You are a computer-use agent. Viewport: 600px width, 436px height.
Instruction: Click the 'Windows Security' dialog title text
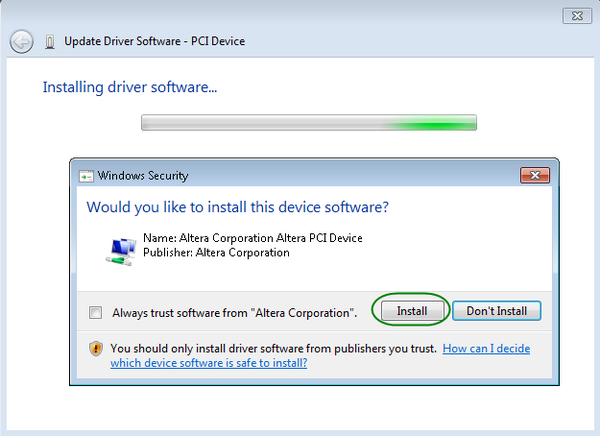click(143, 176)
